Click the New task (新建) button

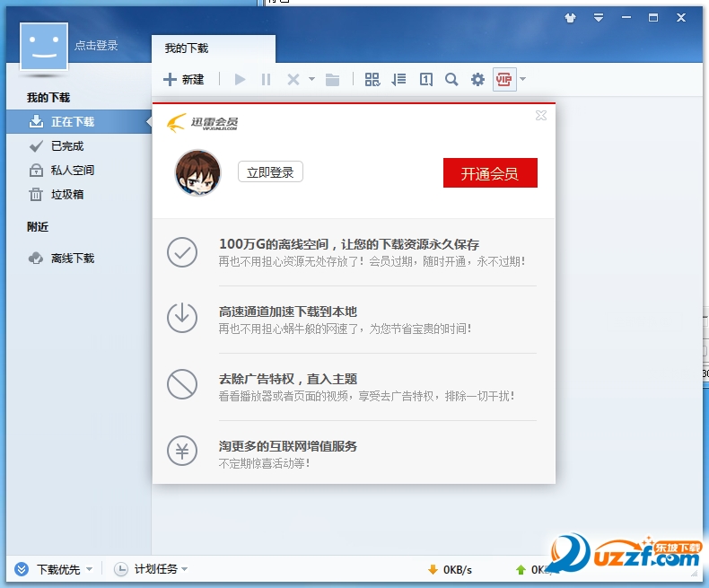[x=184, y=80]
